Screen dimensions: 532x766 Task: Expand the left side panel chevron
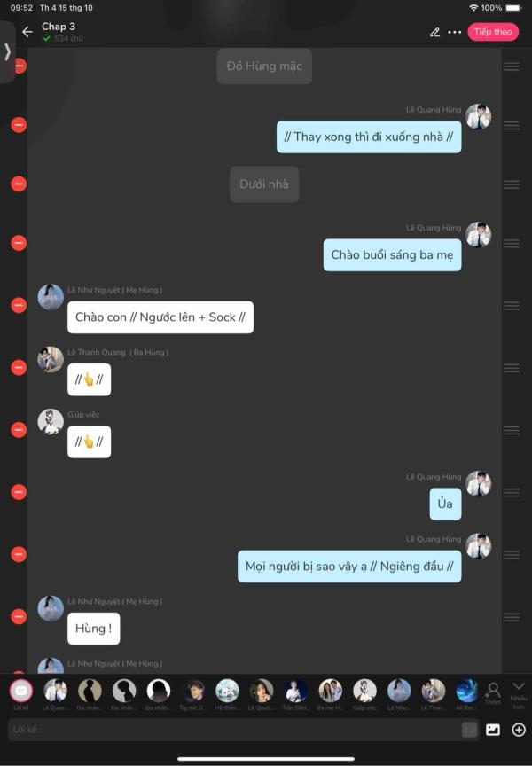click(x=7, y=51)
